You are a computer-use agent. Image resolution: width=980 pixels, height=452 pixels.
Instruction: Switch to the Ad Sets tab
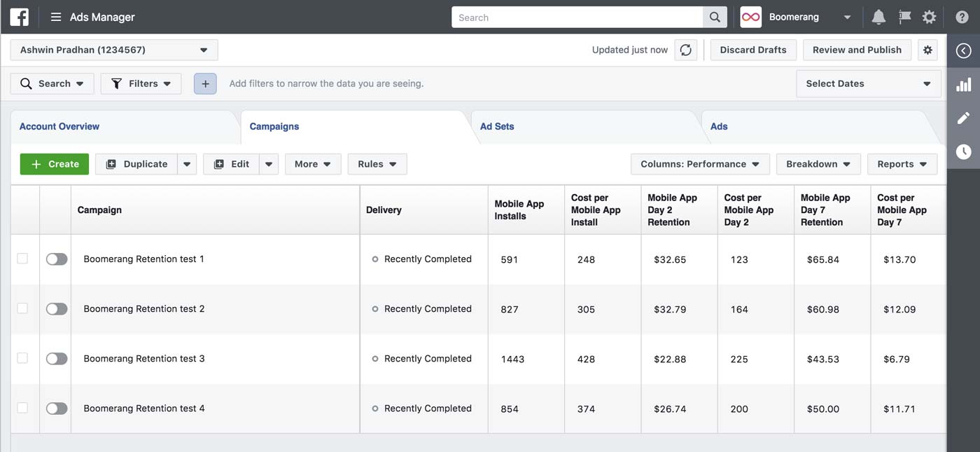click(497, 126)
